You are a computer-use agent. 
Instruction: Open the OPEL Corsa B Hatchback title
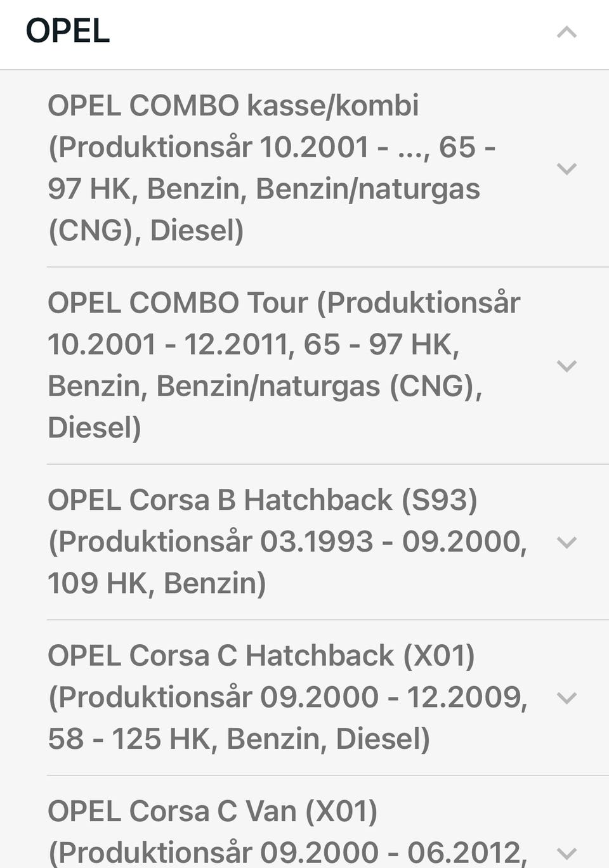[262, 500]
